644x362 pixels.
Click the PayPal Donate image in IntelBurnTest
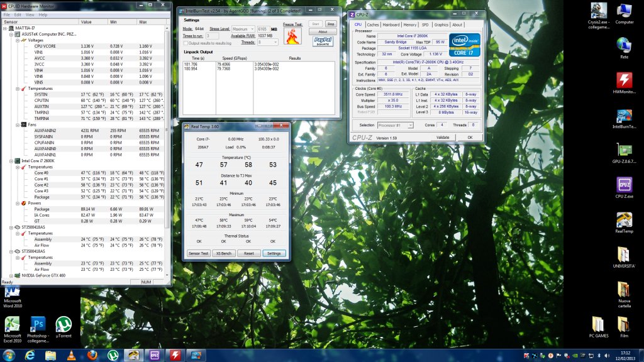(323, 41)
